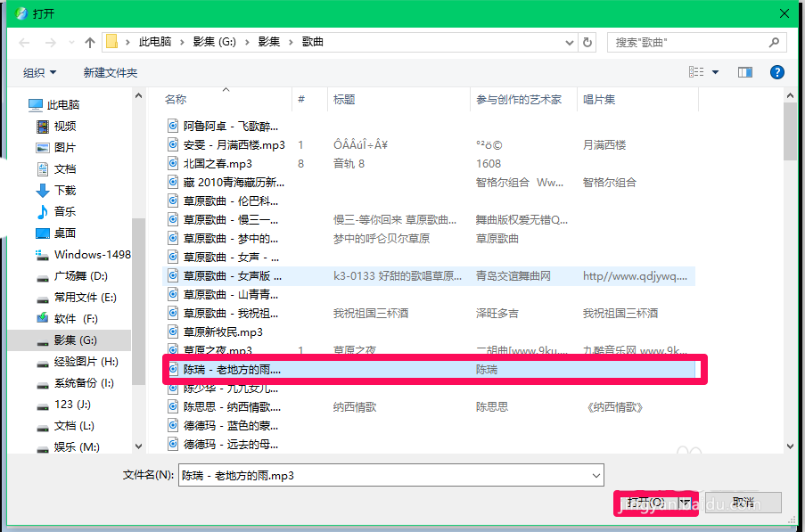
Task: Click 歌曲 in the breadcrumb path
Action: point(313,41)
